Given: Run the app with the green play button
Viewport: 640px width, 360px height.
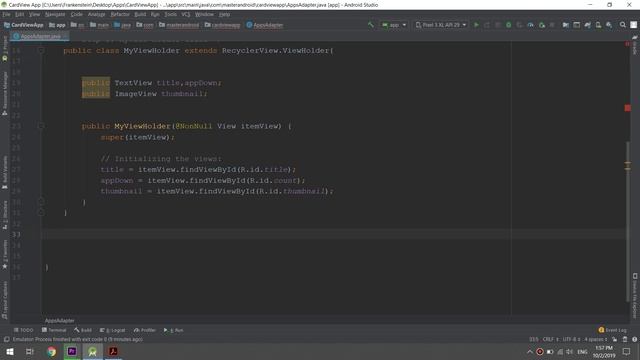Looking at the screenshot, I should (x=476, y=25).
